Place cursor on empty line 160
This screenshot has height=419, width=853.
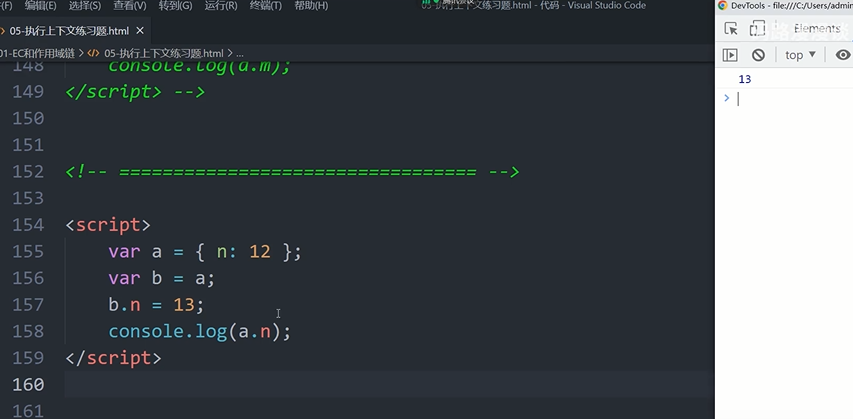tap(389, 385)
